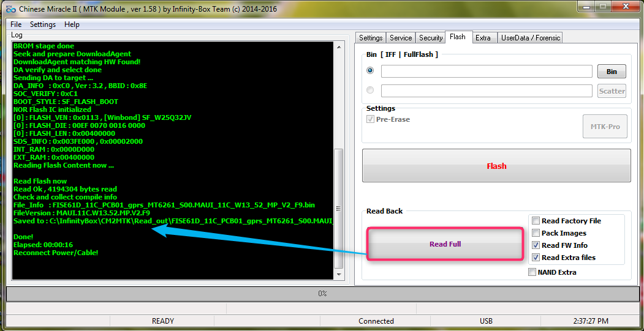Click the 'FLASH_LEN : 0x00400000' log line
Viewport: 644px width, 331px height.
64,133
